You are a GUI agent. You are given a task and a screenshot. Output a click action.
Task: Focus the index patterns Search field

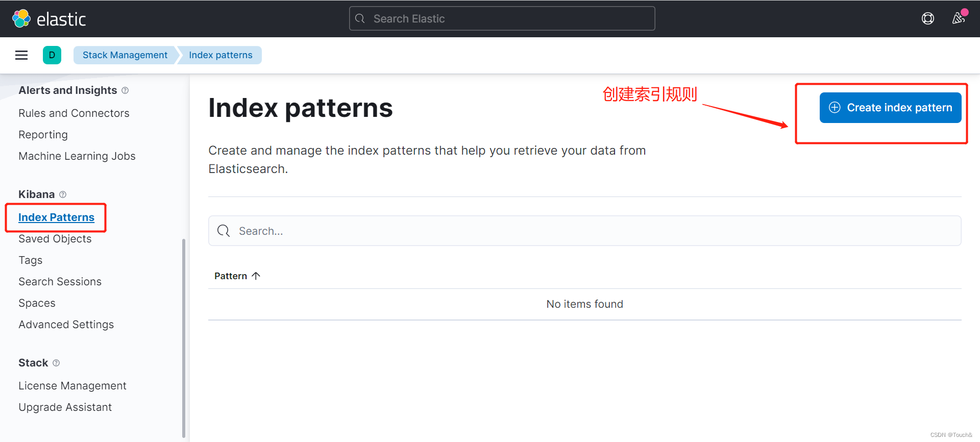(585, 231)
